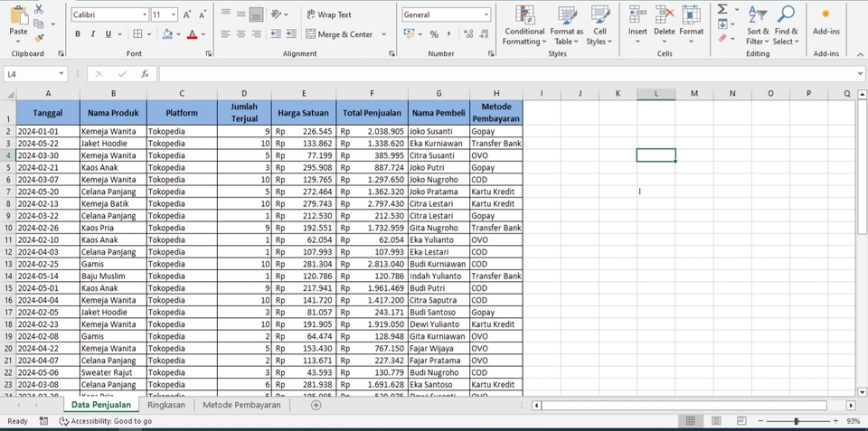Click the zoom in plus button
The height and width of the screenshot is (431, 868).
pyautogui.click(x=835, y=421)
